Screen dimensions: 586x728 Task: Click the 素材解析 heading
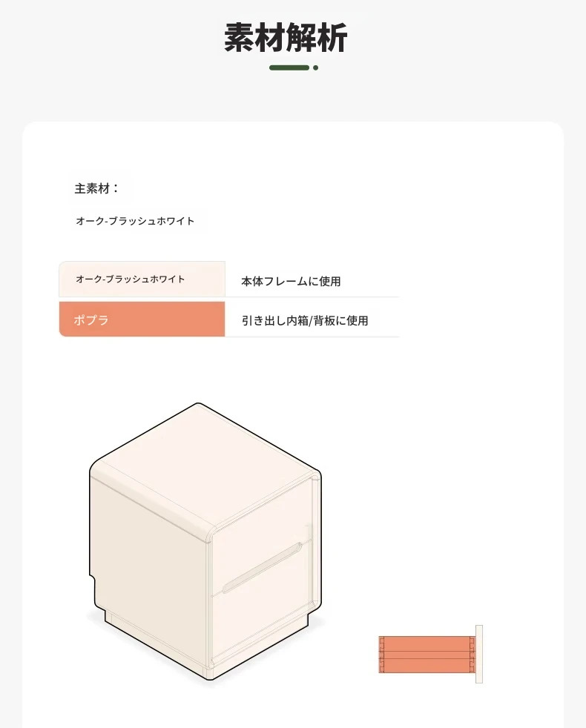tap(286, 38)
